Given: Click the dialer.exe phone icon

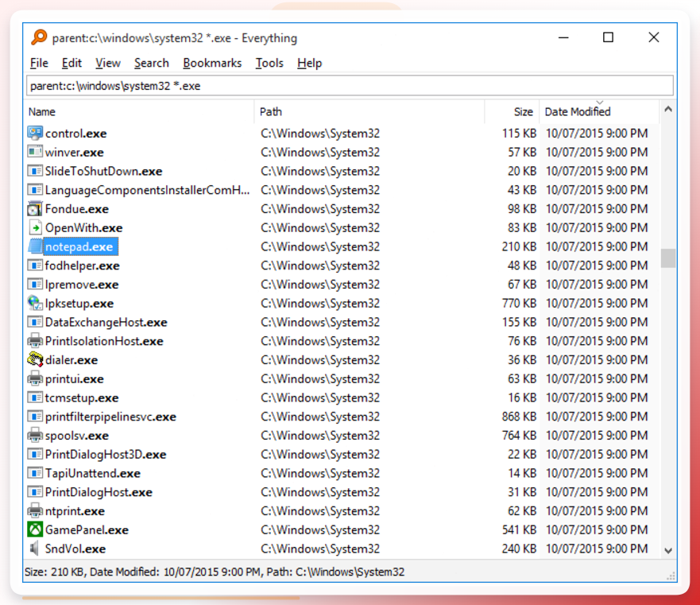Looking at the screenshot, I should coord(35,359).
